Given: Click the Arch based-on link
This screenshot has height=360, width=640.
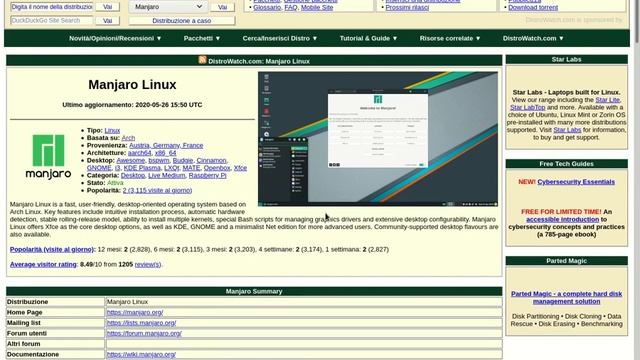Looking at the screenshot, I should [x=128, y=138].
